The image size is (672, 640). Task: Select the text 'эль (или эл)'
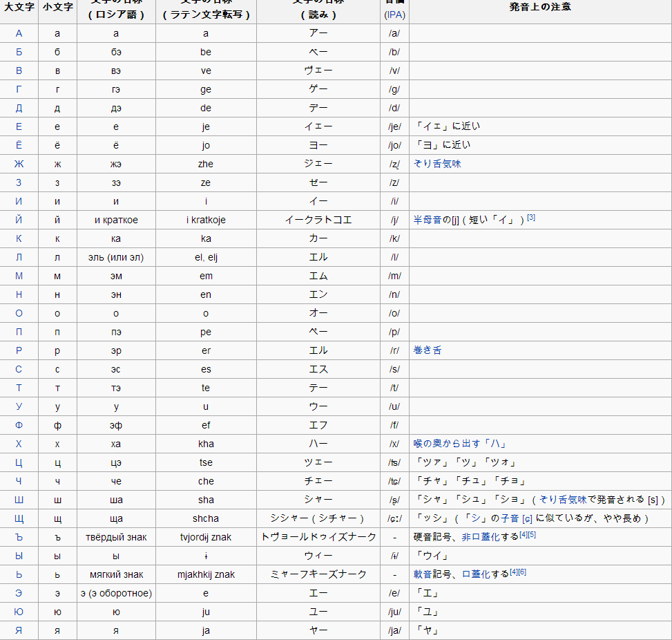click(x=116, y=257)
